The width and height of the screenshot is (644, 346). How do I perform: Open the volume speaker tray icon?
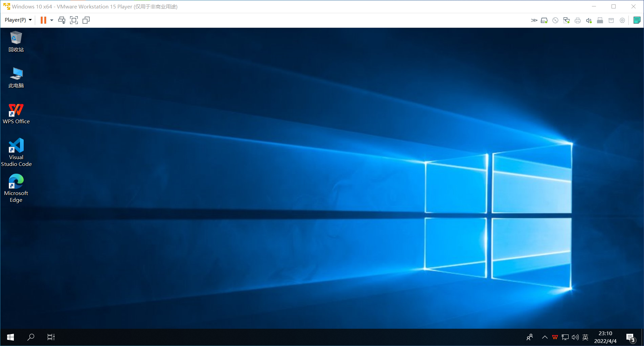tap(575, 337)
